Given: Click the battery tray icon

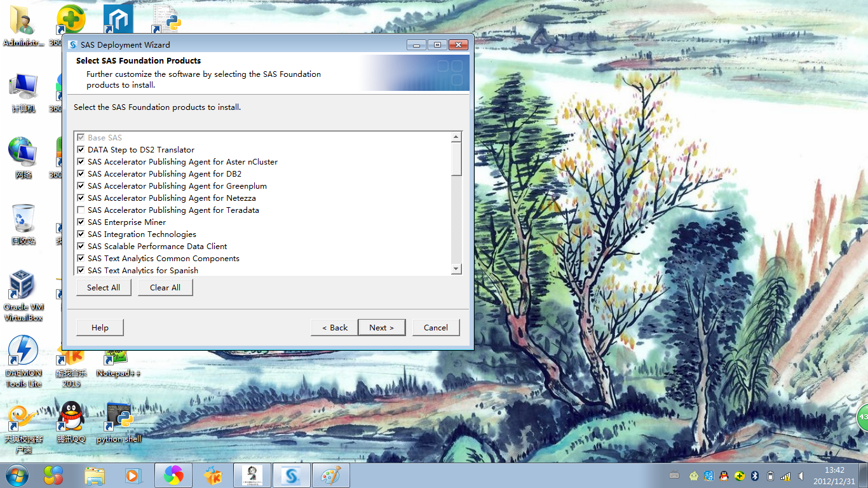Looking at the screenshot, I should click(770, 475).
